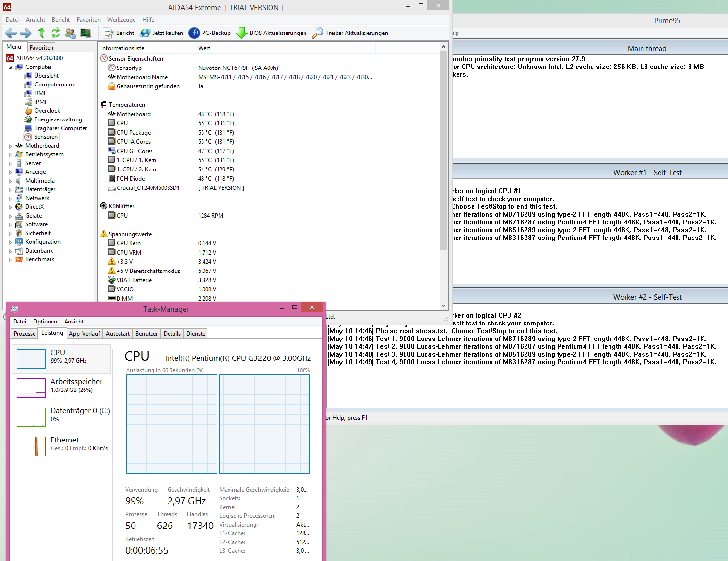Click the green up-arrow toolbar icon
728x561 pixels.
(x=41, y=33)
